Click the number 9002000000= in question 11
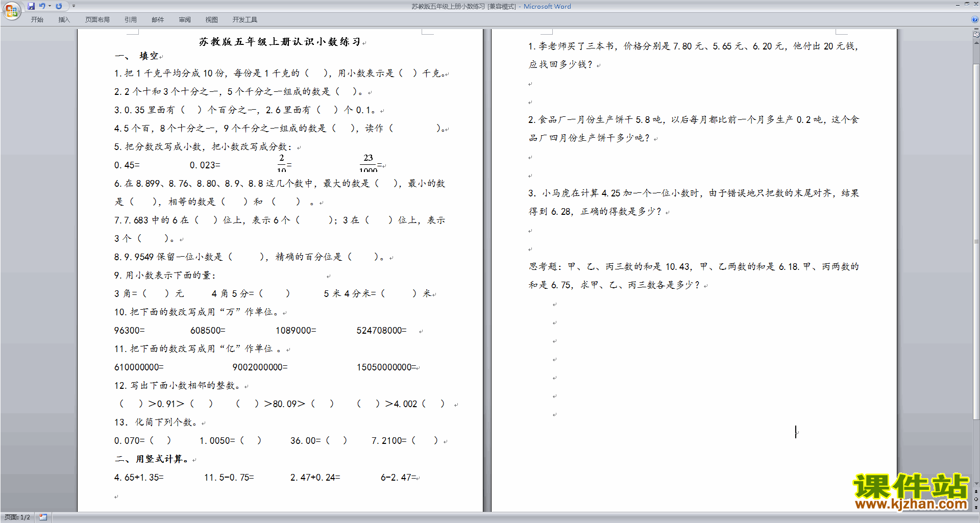Viewport: 980px width, 523px height. (260, 367)
